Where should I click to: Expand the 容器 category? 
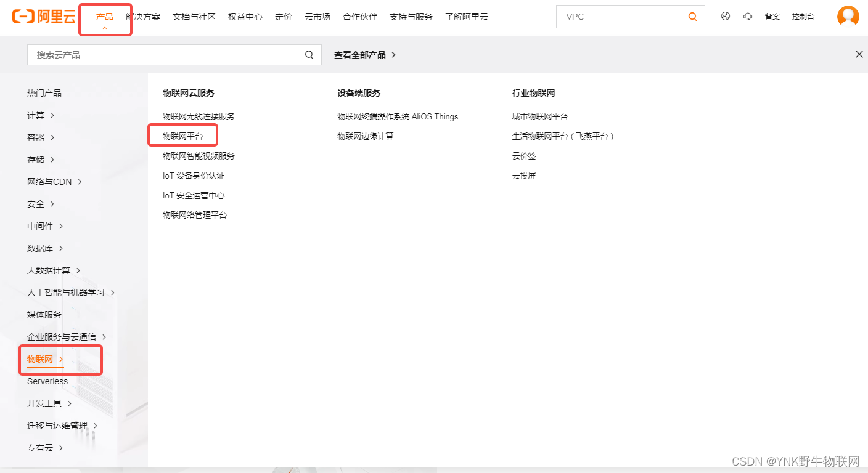[x=41, y=137]
